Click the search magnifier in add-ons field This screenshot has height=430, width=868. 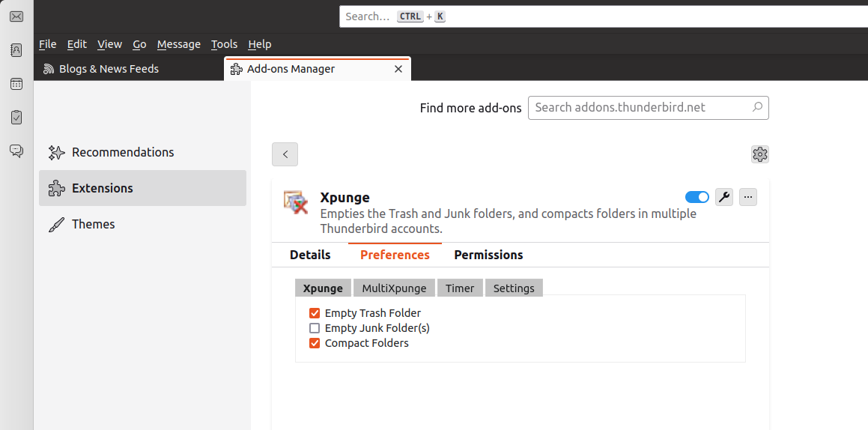click(757, 107)
